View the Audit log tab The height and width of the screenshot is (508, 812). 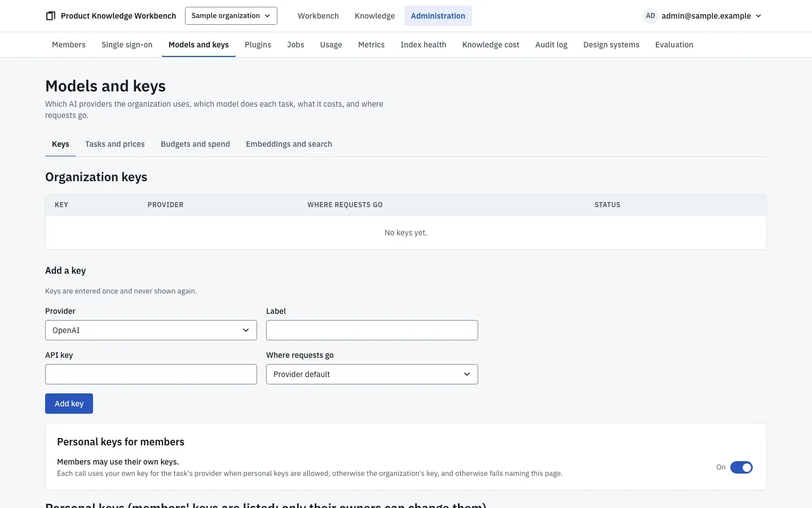(x=551, y=45)
